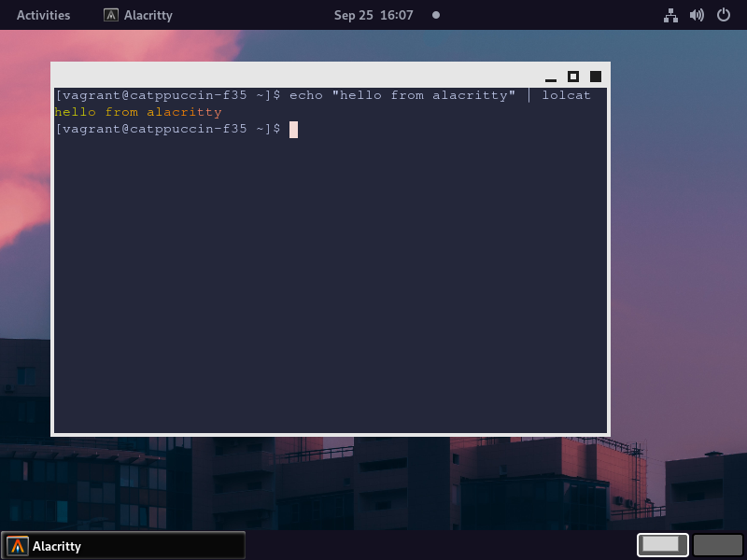Open the power menu icon
Screen dimensions: 747x560
(723, 15)
